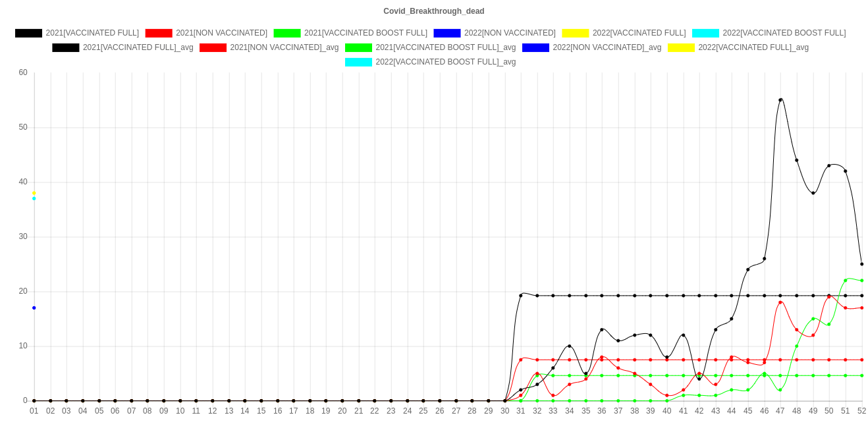Toggle 2021[VACCINATED BOOST FULL] legend label

pyautogui.click(x=366, y=33)
